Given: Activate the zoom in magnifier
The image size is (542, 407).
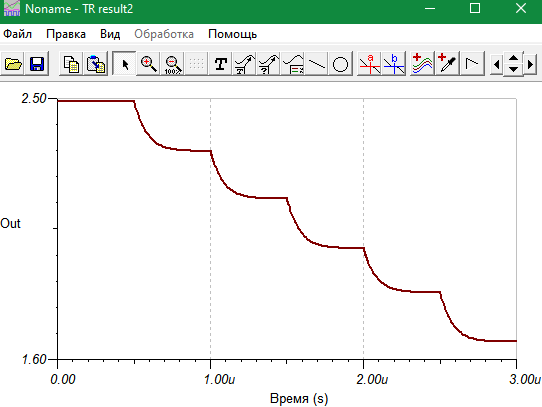Looking at the screenshot, I should click(149, 64).
